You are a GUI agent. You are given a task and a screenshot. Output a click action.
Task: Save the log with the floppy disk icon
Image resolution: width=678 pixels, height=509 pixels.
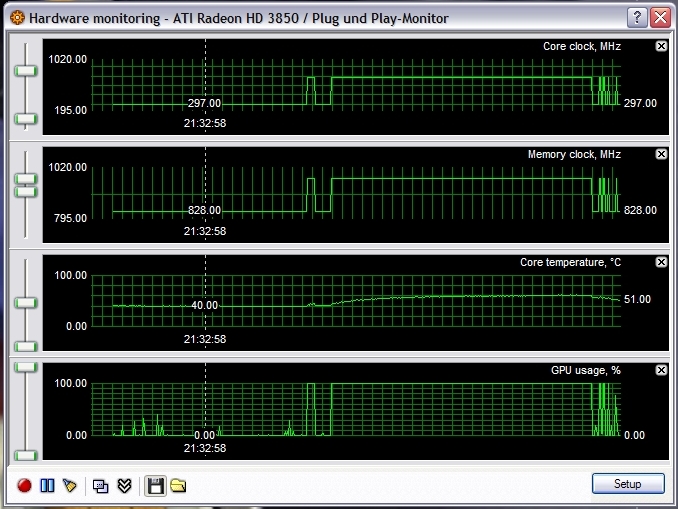tap(155, 486)
